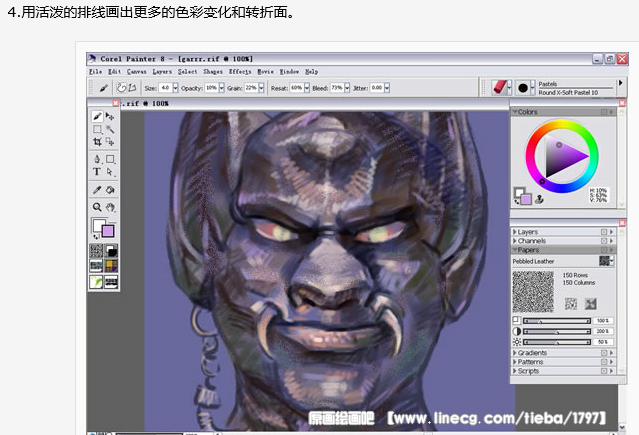Open brush selector bar flyout arrow

pyautogui.click(x=621, y=83)
